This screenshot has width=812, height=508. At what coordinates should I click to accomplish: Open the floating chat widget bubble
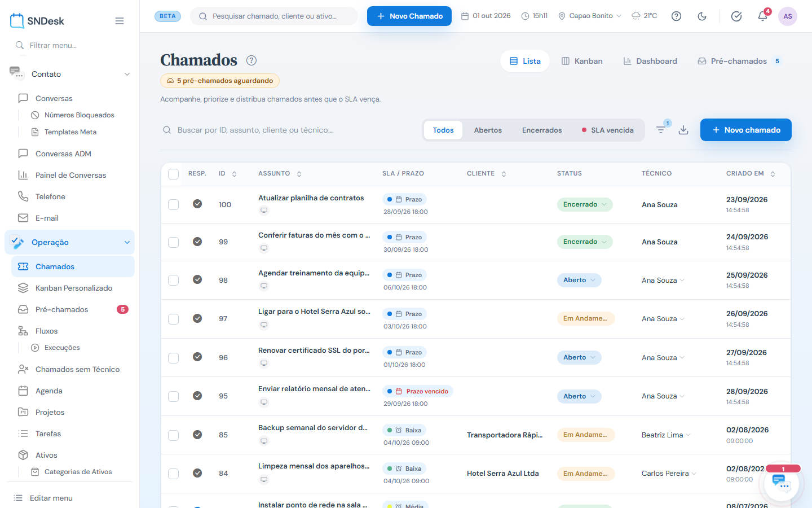pos(782,483)
